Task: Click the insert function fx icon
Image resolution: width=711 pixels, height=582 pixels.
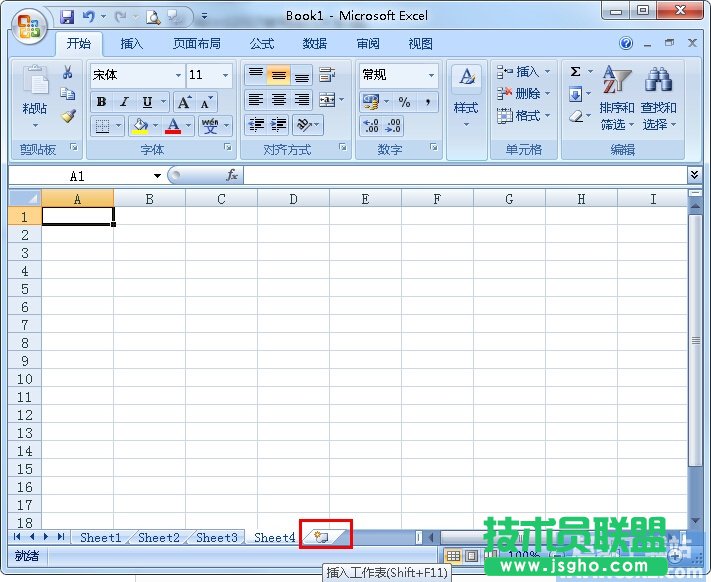Action: point(232,175)
